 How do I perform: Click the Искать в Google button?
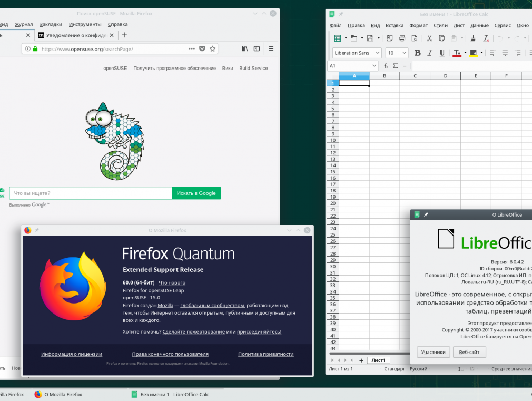point(196,193)
